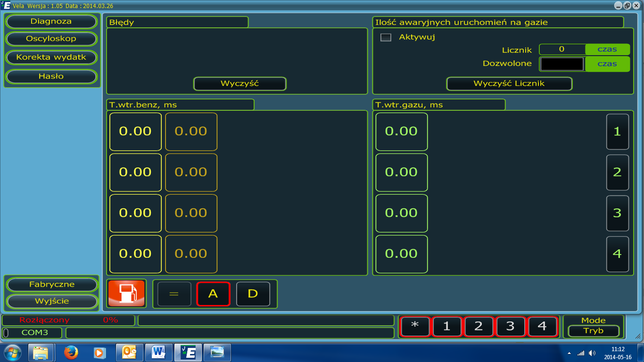This screenshot has width=644, height=362.
Task: Click the Vela app taskbar icon
Action: pyautogui.click(x=188, y=352)
